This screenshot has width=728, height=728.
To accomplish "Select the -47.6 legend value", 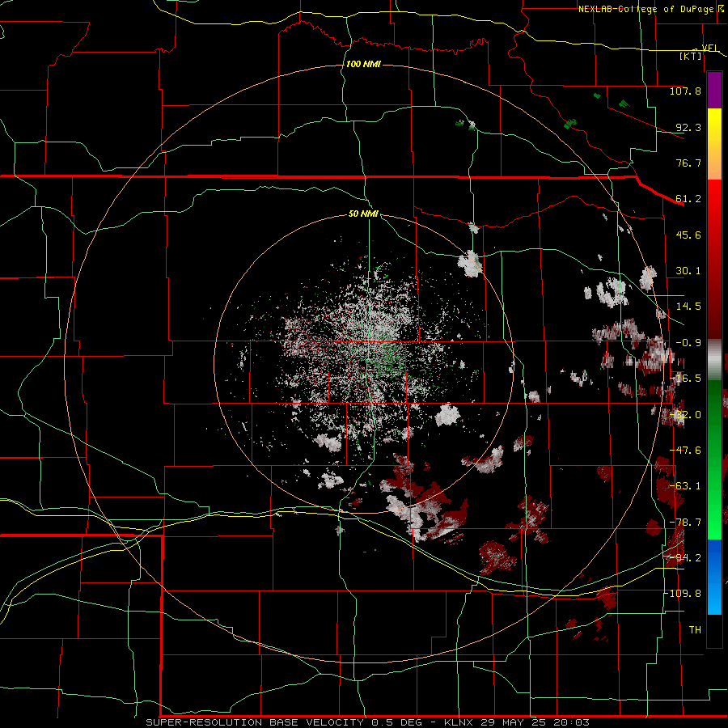I will click(x=685, y=451).
